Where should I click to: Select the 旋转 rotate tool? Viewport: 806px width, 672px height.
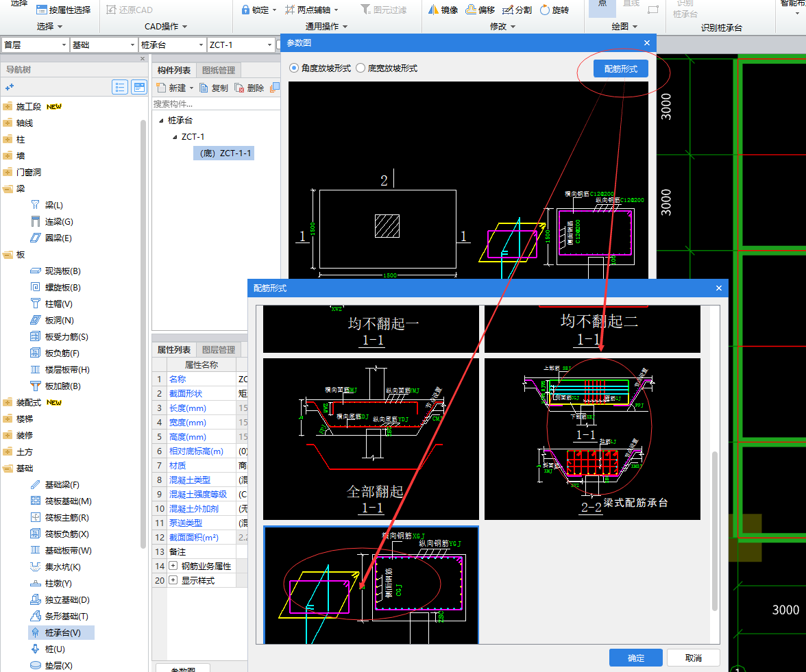click(x=554, y=10)
